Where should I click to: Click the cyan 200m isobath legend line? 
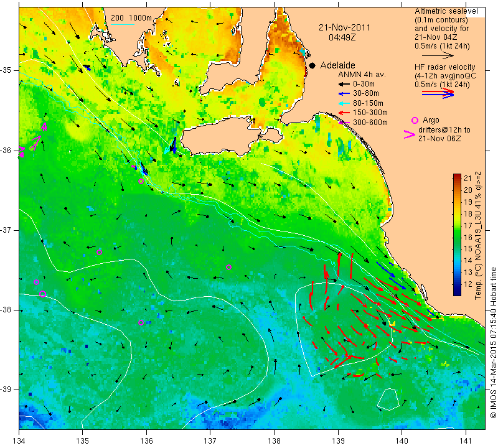click(123, 24)
